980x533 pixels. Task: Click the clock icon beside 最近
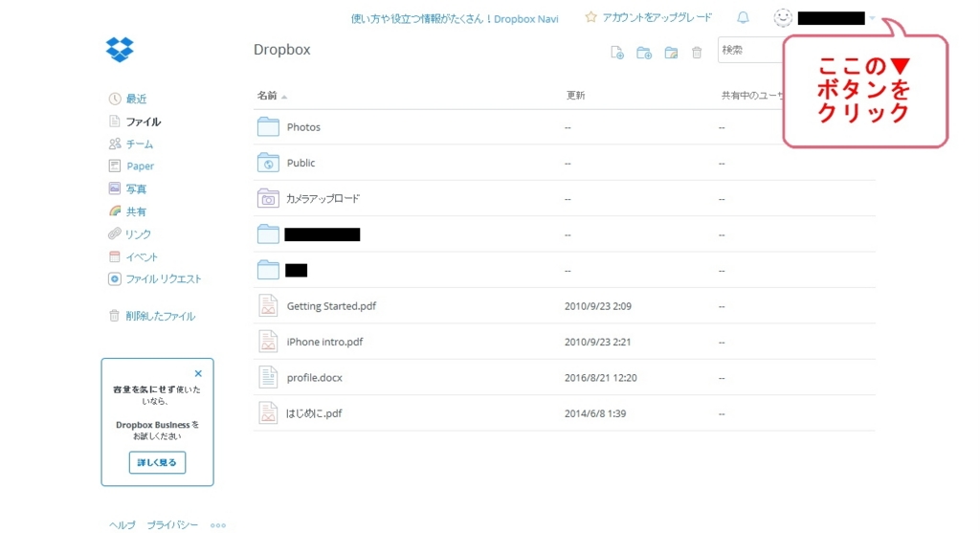(x=115, y=99)
